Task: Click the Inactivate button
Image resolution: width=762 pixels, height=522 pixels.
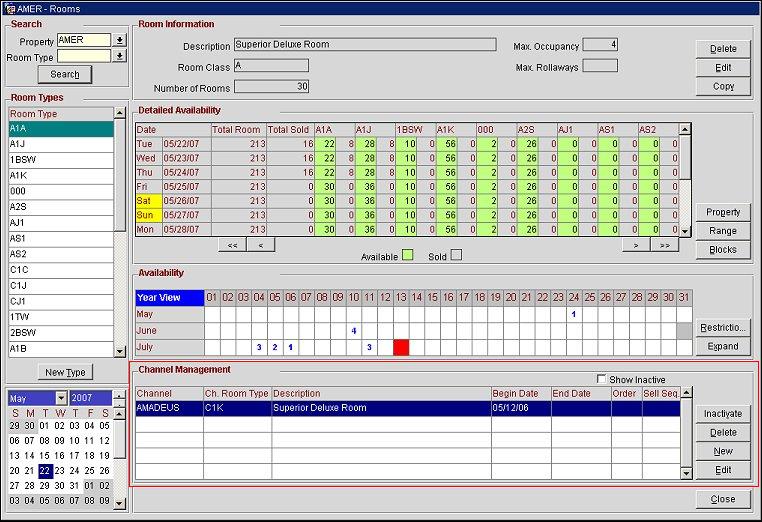Action: pyautogui.click(x=722, y=413)
